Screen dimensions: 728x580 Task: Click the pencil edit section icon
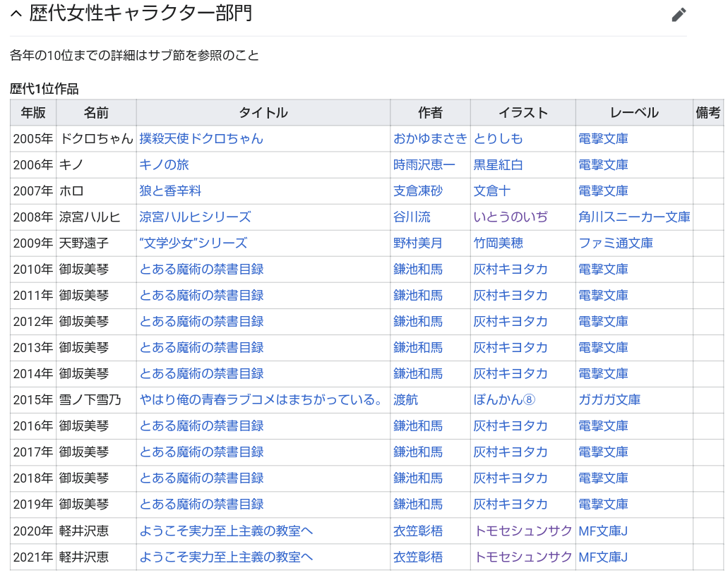coord(679,15)
